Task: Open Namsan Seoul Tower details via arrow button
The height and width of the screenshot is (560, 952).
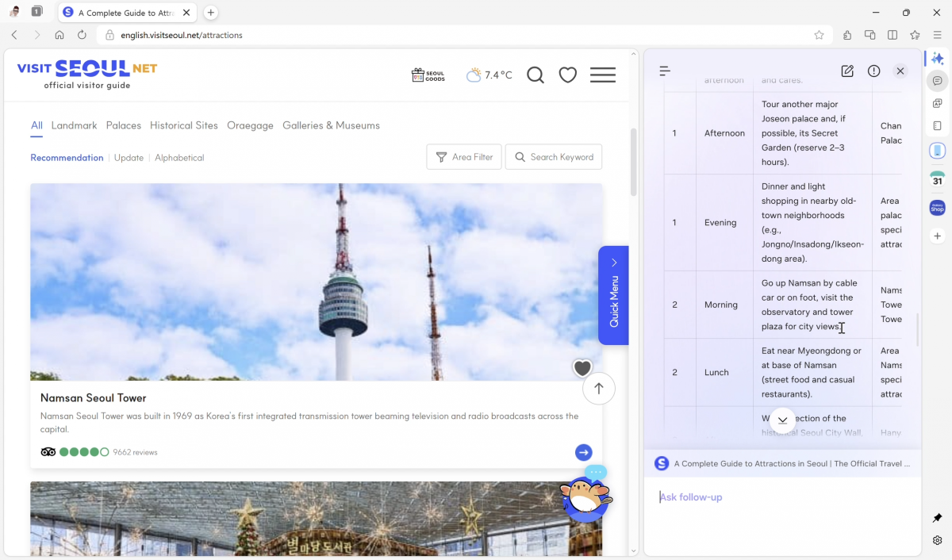Action: tap(584, 452)
